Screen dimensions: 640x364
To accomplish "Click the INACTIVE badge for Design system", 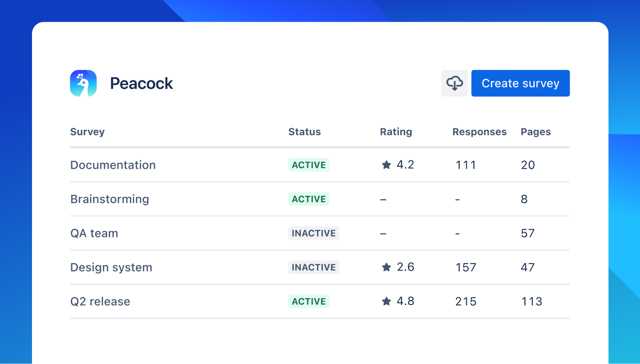I will coord(314,268).
